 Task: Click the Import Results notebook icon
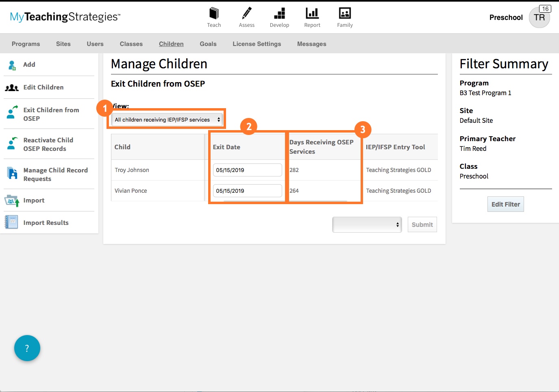point(11,222)
